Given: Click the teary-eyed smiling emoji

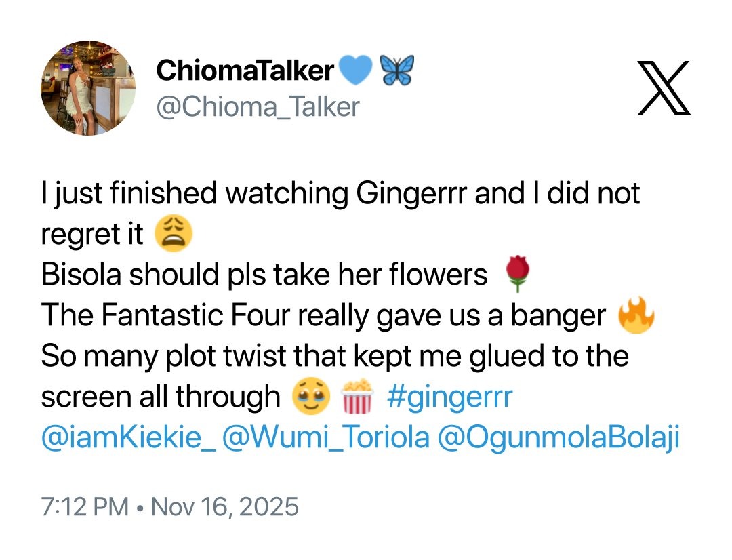Looking at the screenshot, I should [310, 397].
